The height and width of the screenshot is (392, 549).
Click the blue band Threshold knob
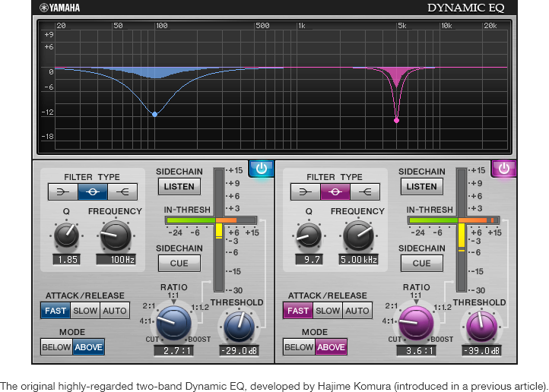click(239, 327)
